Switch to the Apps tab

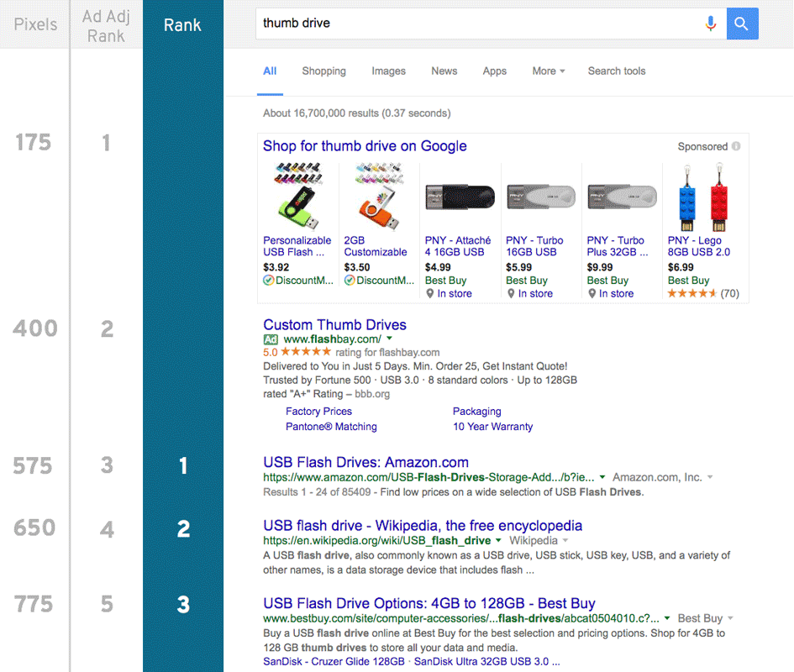(495, 71)
